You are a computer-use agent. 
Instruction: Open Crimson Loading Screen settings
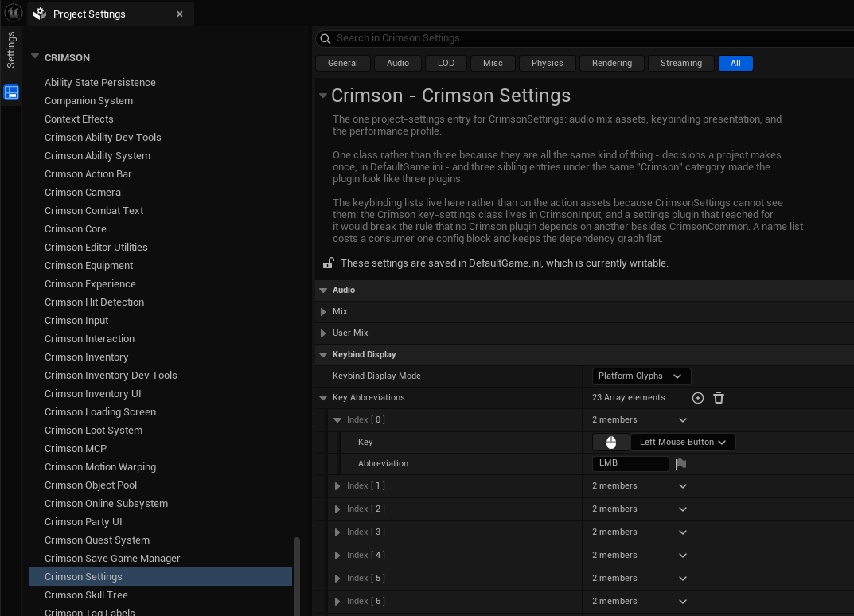pyautogui.click(x=100, y=412)
